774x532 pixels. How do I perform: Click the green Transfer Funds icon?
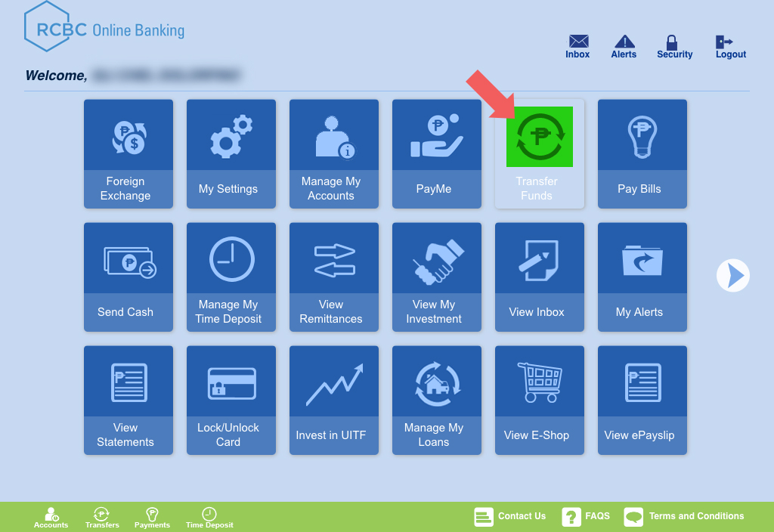pyautogui.click(x=540, y=137)
